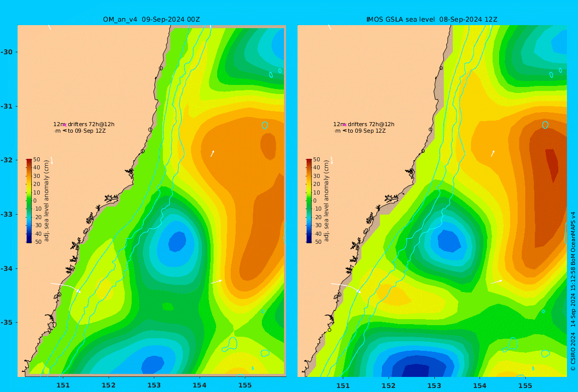Click the 0 tick label on left color bar
Screen dimensions: 578x392
point(35,201)
